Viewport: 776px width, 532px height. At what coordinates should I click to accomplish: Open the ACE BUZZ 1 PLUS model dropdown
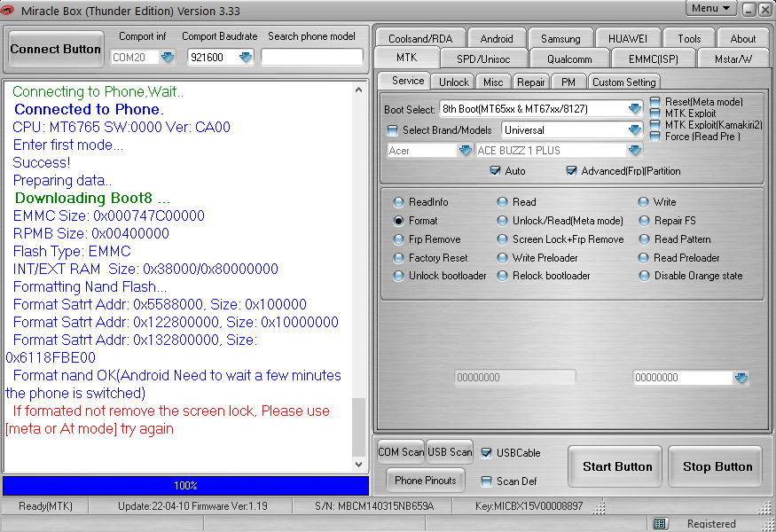pyautogui.click(x=634, y=150)
